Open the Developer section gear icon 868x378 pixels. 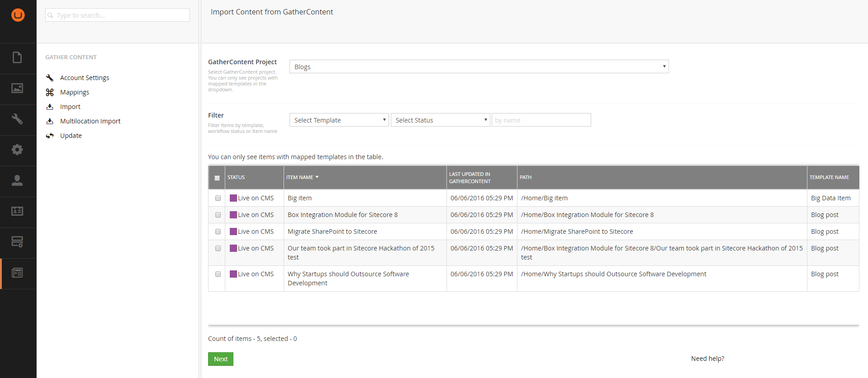pos(17,150)
